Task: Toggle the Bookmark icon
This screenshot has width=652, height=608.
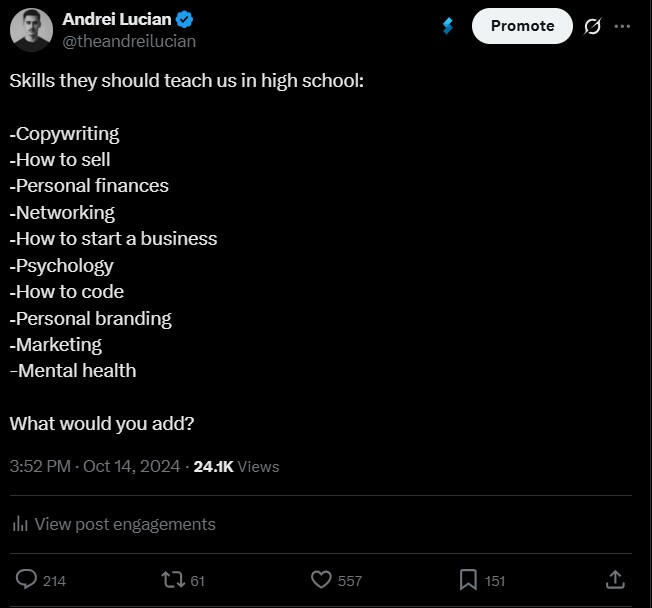Action: 468,579
